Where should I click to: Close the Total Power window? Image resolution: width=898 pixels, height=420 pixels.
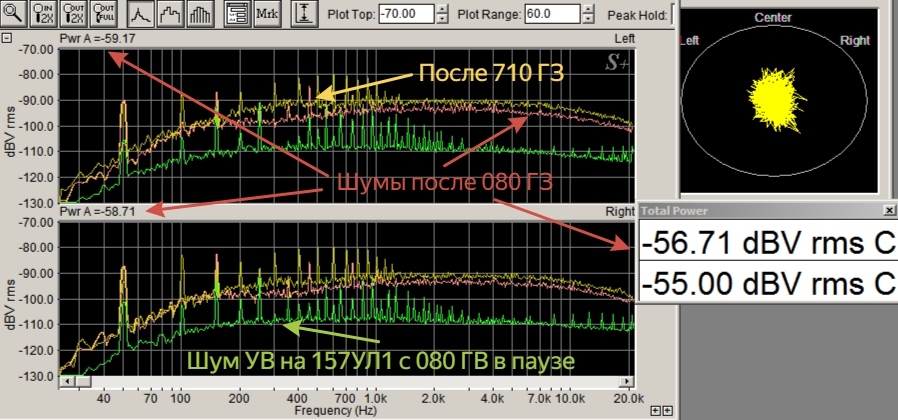(889, 211)
